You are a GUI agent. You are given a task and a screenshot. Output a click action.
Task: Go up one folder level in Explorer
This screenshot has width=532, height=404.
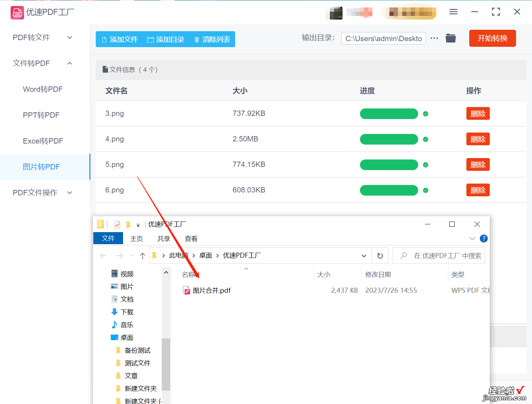143,256
